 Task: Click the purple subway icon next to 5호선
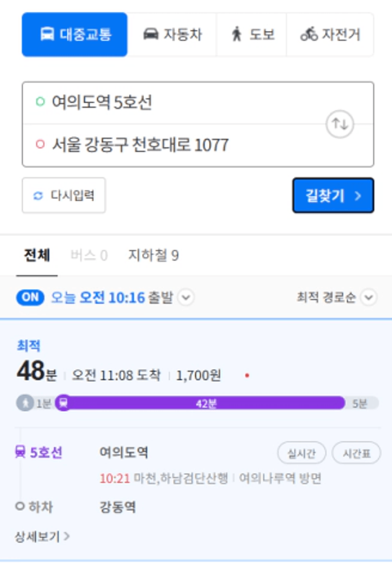20,452
